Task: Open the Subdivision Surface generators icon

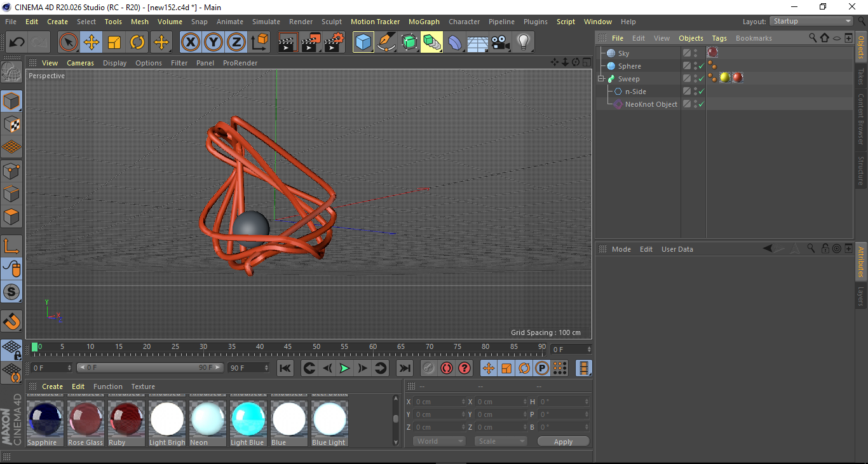Action: 409,43
